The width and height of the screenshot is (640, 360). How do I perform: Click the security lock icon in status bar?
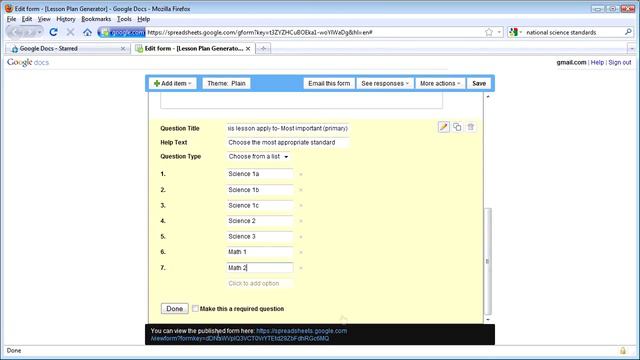point(622,351)
